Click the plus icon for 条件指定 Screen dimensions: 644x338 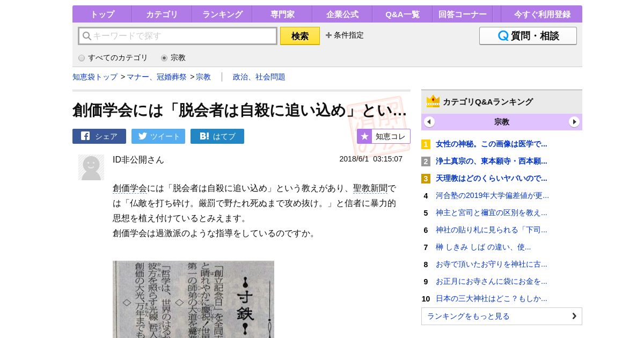click(x=328, y=35)
